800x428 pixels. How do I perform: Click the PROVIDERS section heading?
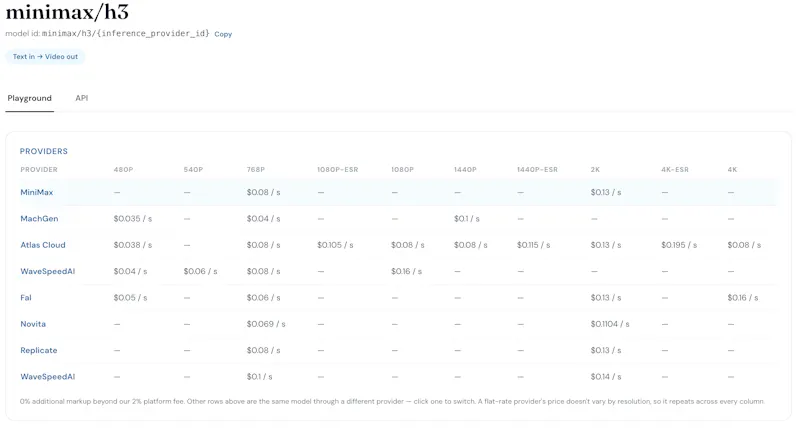tap(44, 152)
